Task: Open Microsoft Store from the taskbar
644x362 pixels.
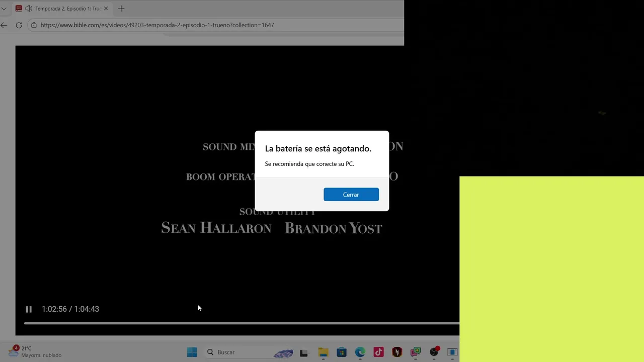Action: [x=342, y=352]
